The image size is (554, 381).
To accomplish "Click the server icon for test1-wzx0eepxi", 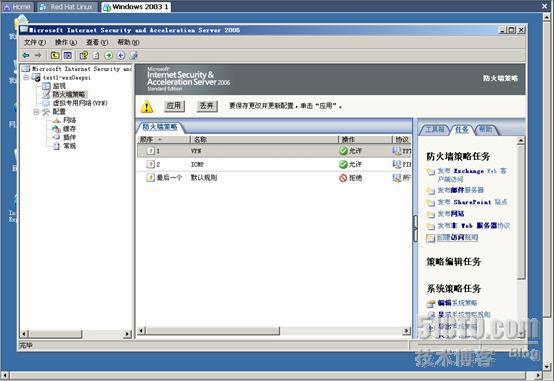I will tap(36, 77).
